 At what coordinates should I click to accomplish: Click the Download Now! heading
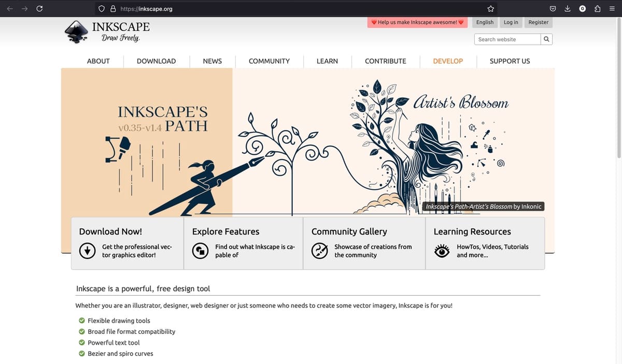point(110,231)
